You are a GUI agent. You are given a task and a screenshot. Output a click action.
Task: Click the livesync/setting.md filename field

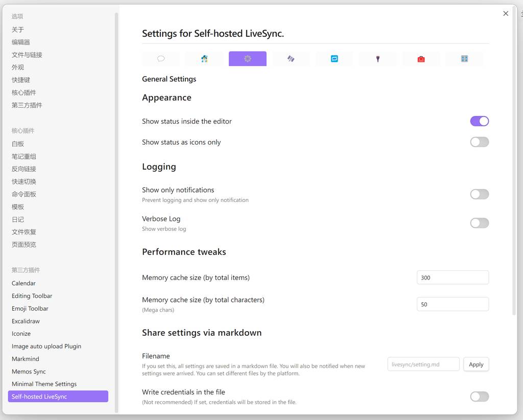[x=423, y=364]
